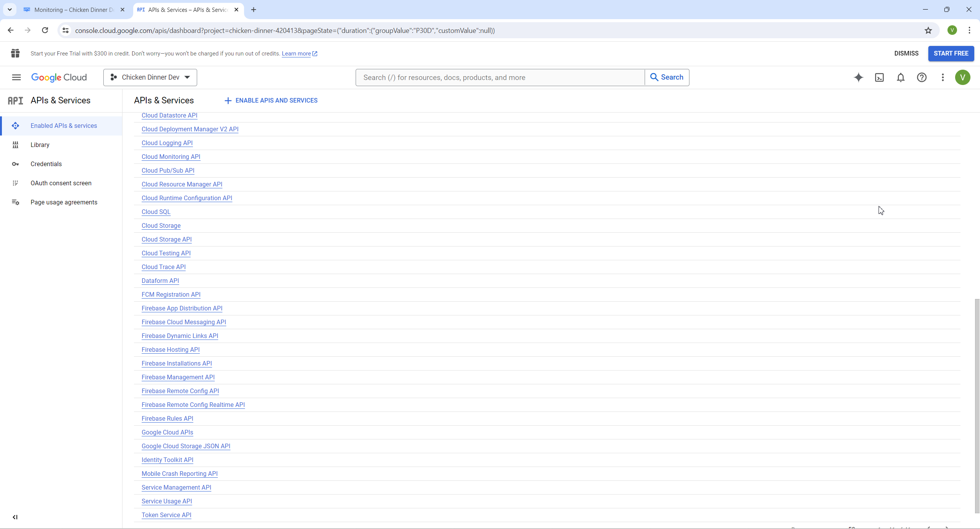The width and height of the screenshot is (980, 529).
Task: Open the Cloud Pub/Sub API link
Action: click(168, 170)
